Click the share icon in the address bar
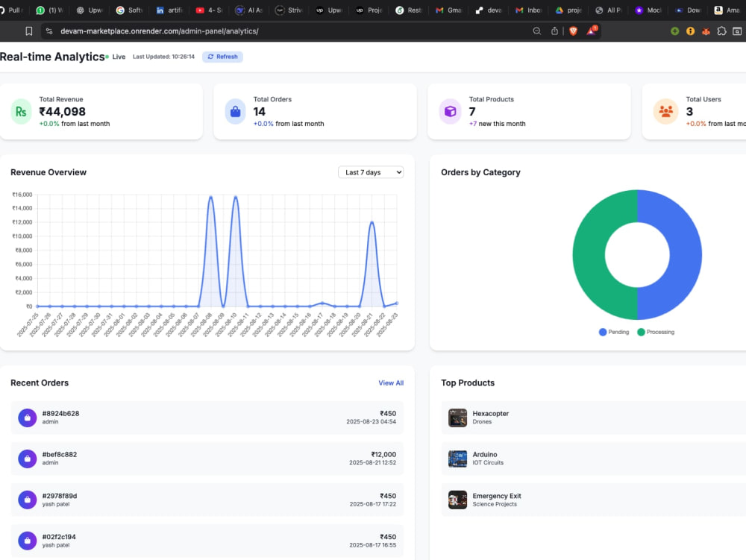 [x=554, y=31]
